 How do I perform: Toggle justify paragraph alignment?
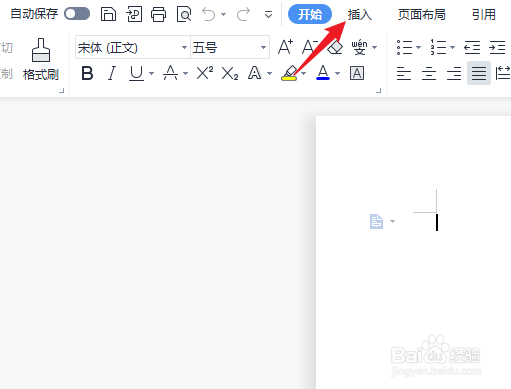coord(479,73)
